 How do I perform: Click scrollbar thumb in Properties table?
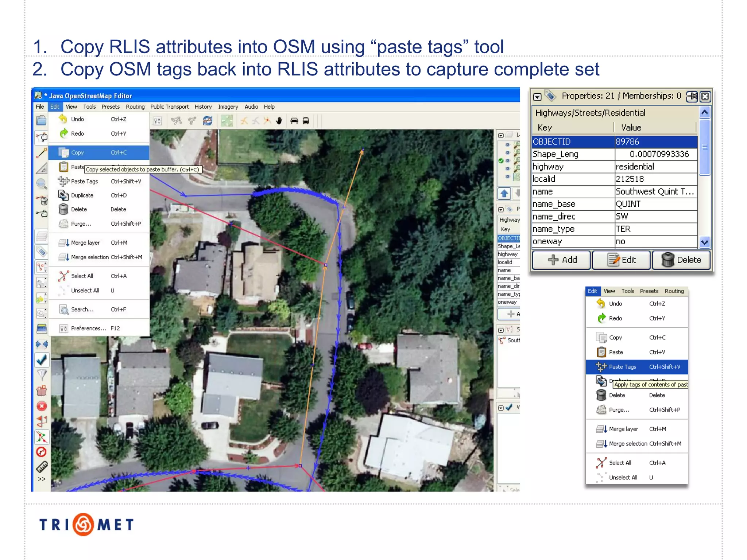705,147
